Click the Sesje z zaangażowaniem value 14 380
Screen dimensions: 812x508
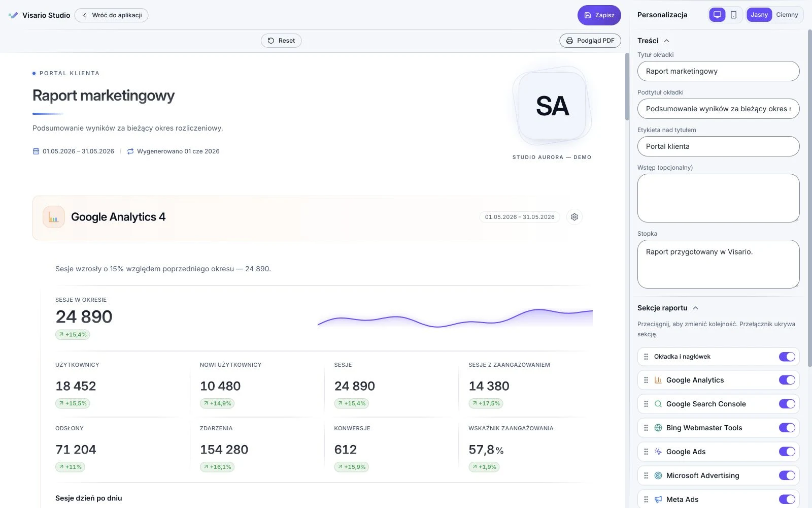tap(489, 386)
